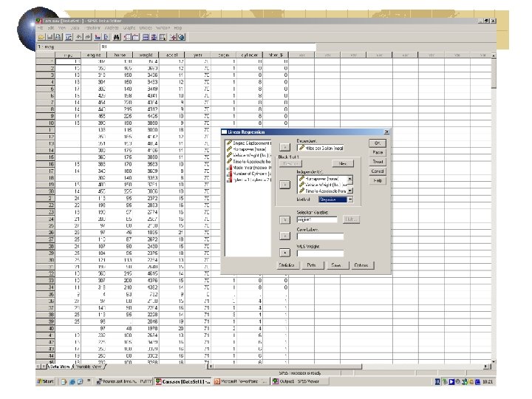Viewport: 532px width, 399px height.
Task: Click the Open file icon in SPSS toolbar
Action: click(41, 38)
